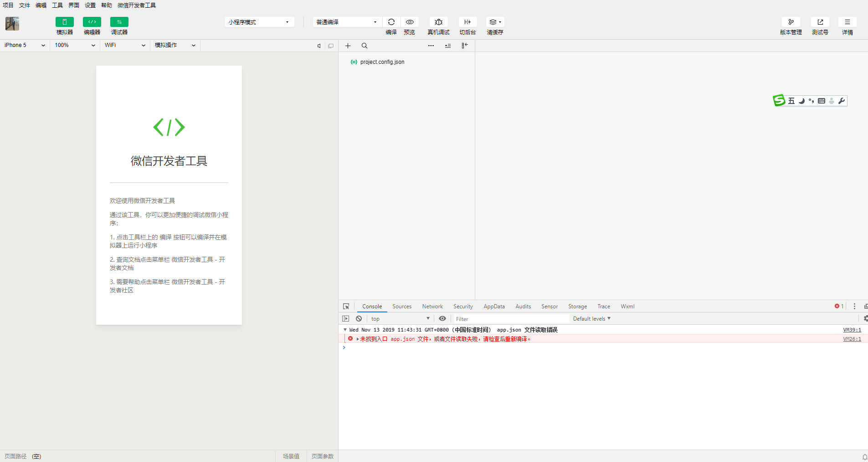Viewport: 868px width, 462px height.
Task: Click the 编译 compile refresh icon
Action: point(391,22)
